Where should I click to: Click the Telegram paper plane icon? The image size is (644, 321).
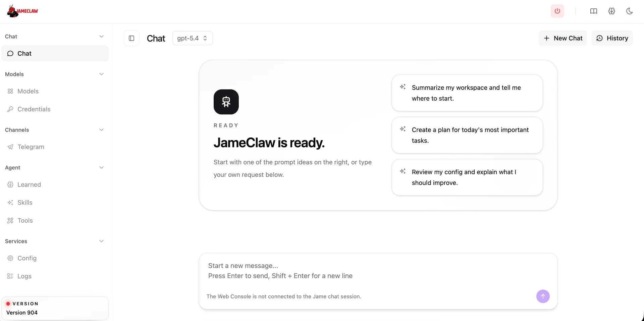pyautogui.click(x=10, y=147)
